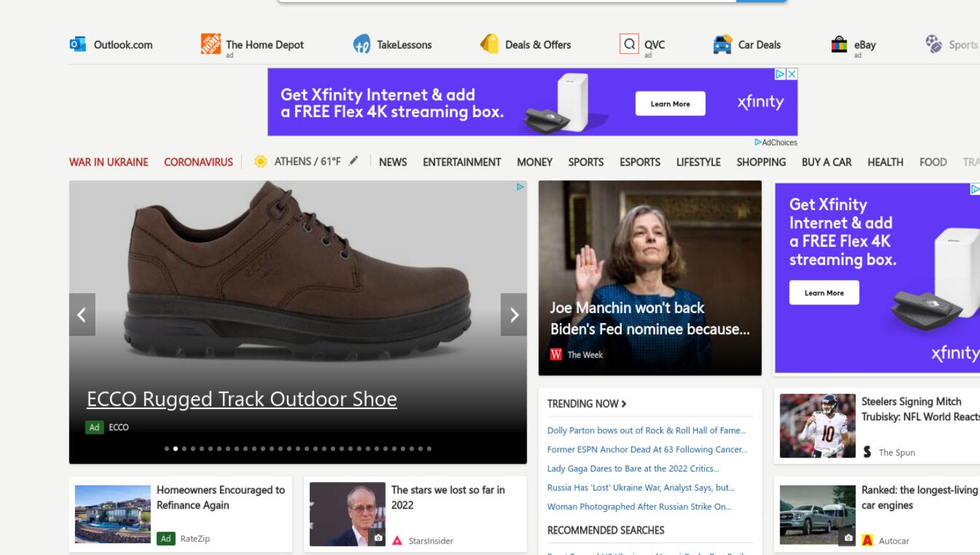Select the last carousel dot indicator
The image size is (980, 555).
pos(429,449)
